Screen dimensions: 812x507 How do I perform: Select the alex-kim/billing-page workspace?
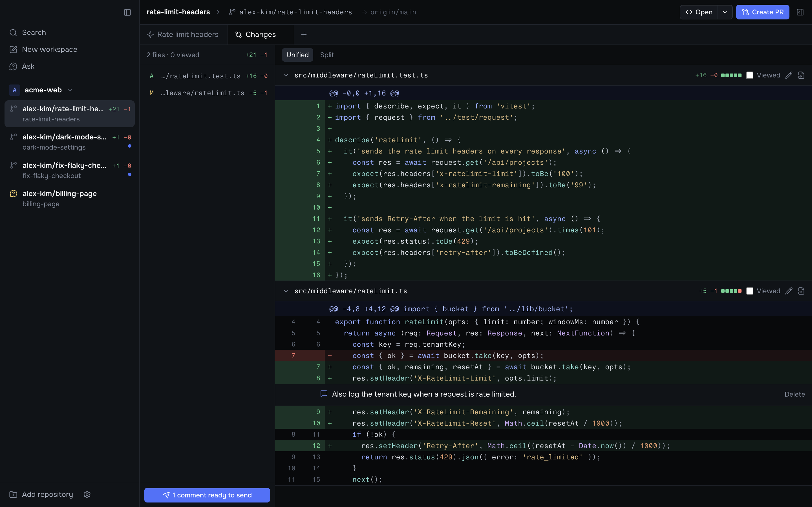click(69, 199)
